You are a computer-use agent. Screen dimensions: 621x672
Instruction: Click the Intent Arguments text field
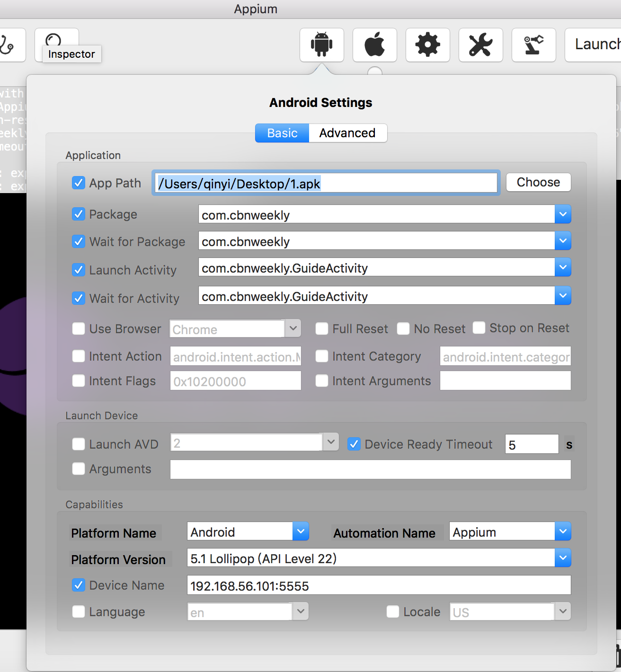(x=506, y=380)
